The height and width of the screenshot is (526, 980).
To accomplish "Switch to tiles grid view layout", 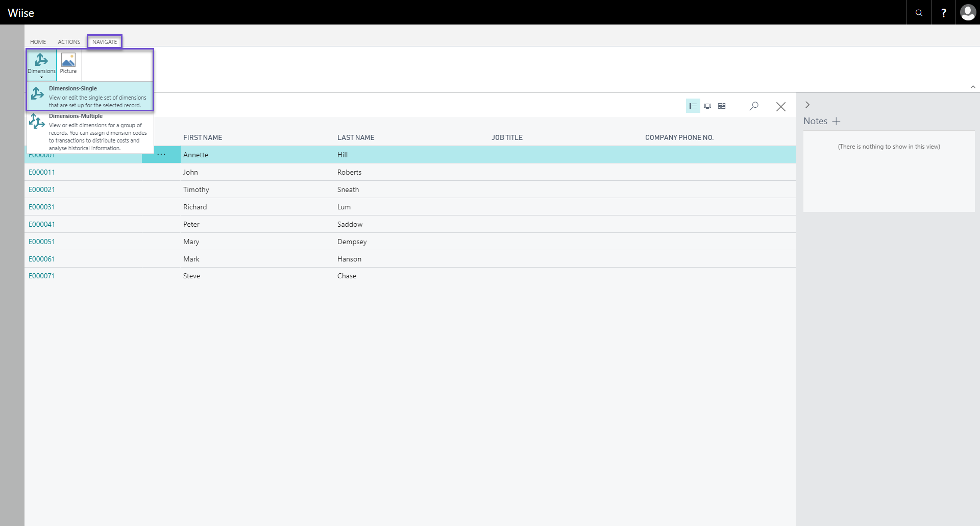I will click(x=722, y=106).
